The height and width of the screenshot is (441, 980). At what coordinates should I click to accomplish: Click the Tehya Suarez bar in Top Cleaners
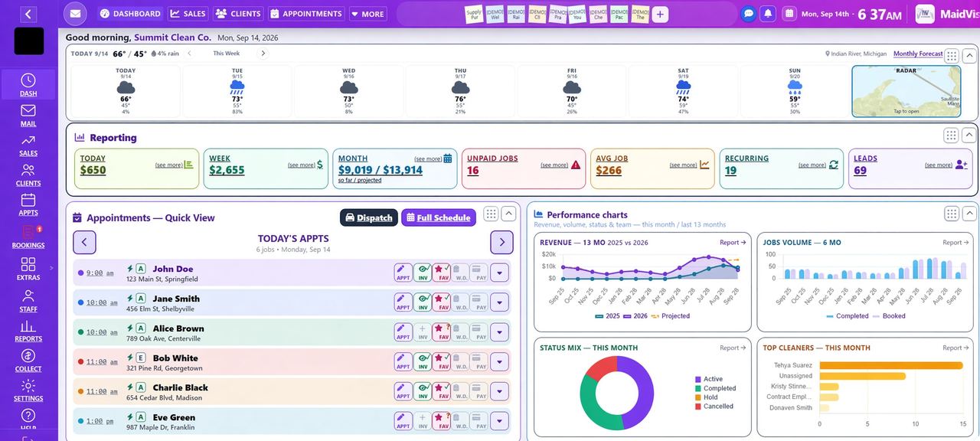point(891,365)
